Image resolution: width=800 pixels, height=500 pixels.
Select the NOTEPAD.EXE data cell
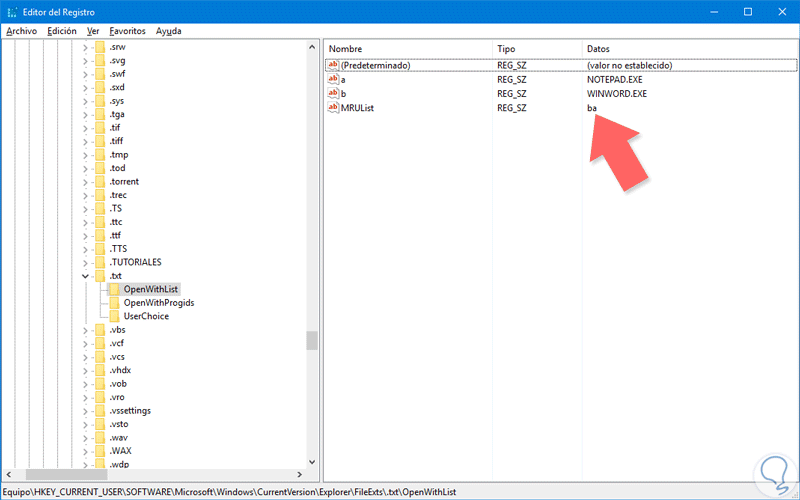pyautogui.click(x=614, y=80)
